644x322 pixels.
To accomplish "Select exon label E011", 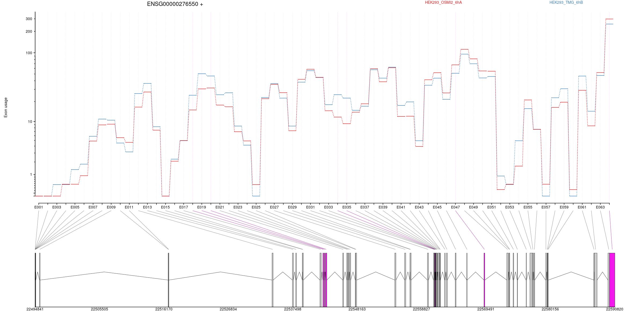I will pos(129,207).
